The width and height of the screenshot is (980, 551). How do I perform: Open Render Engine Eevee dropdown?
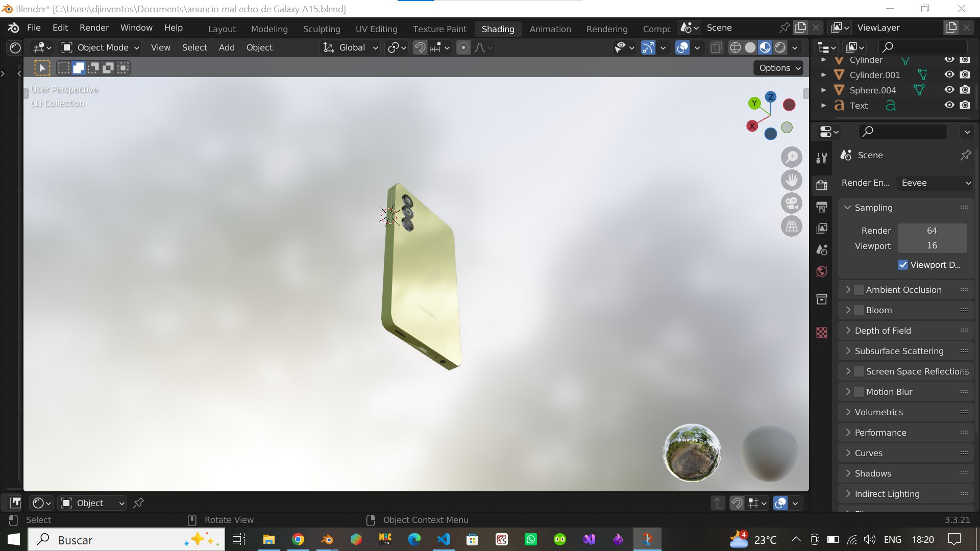[935, 183]
